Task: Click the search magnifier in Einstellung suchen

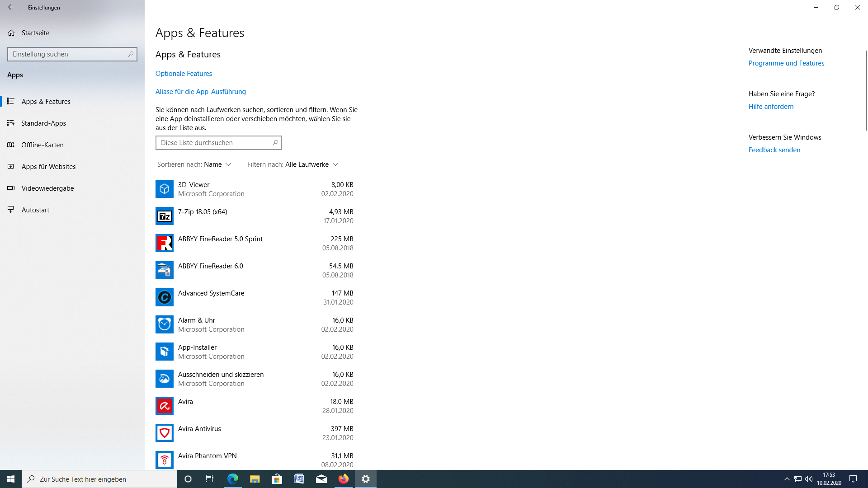Action: click(131, 54)
